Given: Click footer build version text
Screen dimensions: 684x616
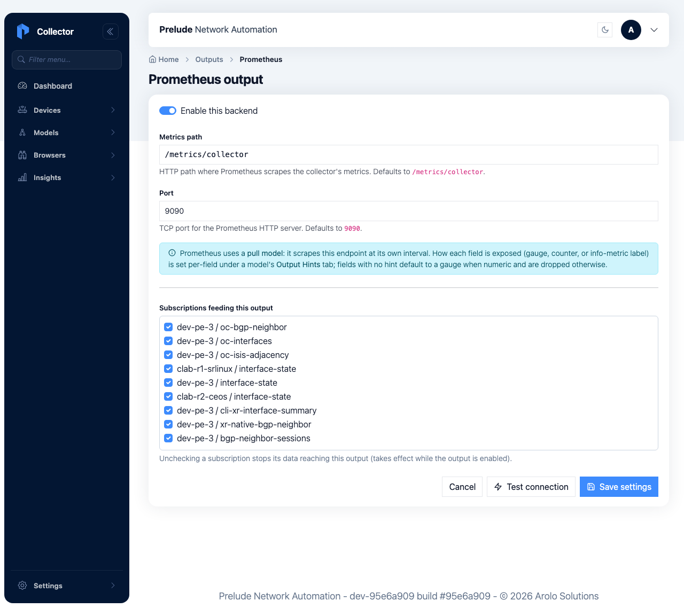Looking at the screenshot, I should [x=409, y=596].
